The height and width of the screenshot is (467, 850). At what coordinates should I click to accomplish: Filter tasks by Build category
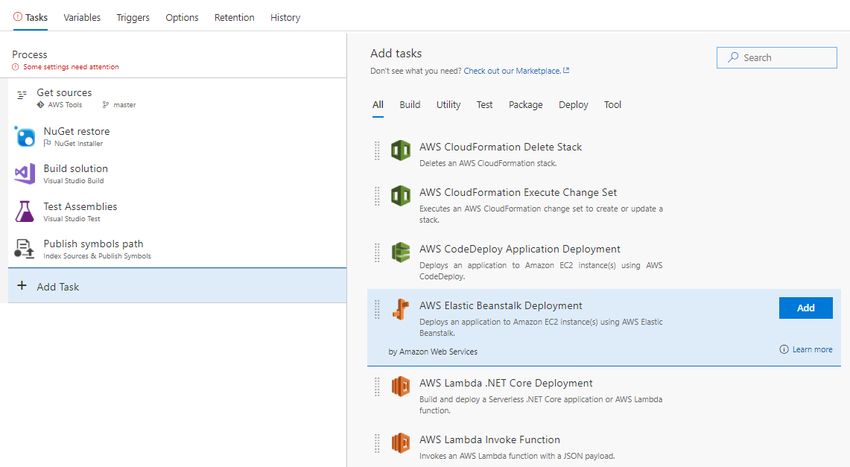410,105
